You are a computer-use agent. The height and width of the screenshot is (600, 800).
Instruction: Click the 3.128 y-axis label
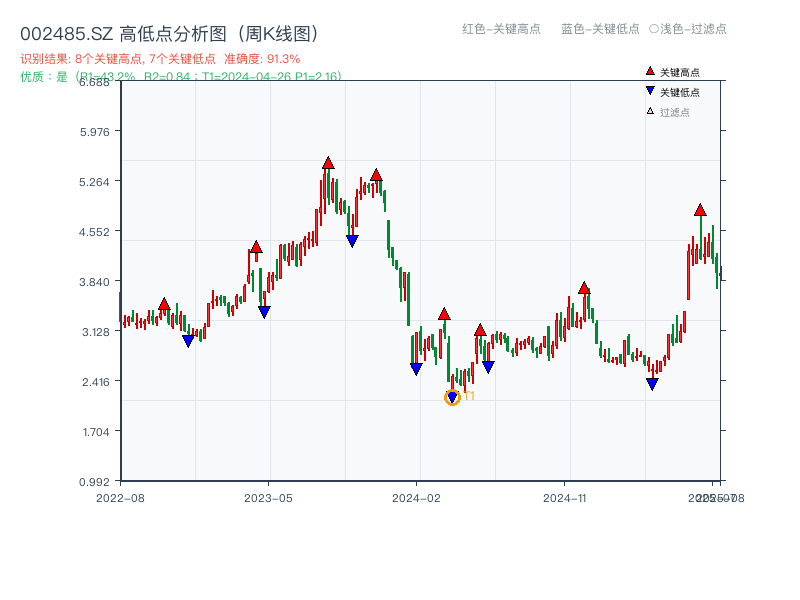click(x=96, y=332)
